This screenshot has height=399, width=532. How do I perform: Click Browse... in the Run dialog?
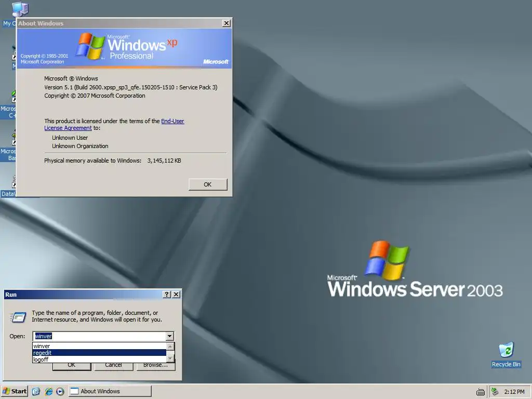tap(156, 366)
